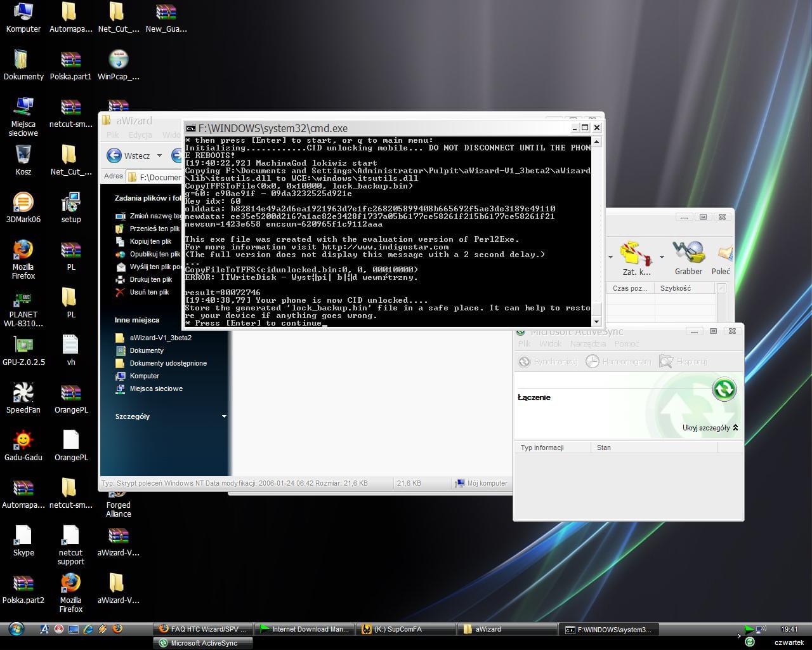Open Plik menu in aWizard window
This screenshot has width=812, height=650.
click(113, 135)
